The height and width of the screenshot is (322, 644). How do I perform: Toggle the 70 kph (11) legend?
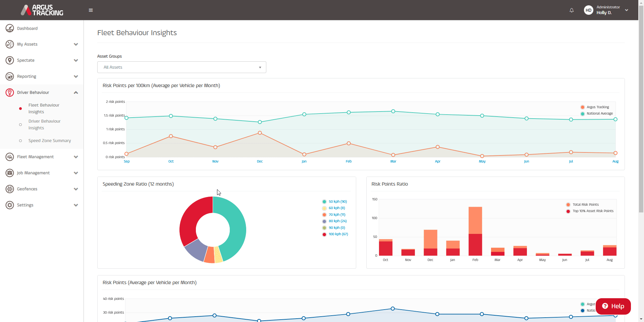pyautogui.click(x=334, y=215)
